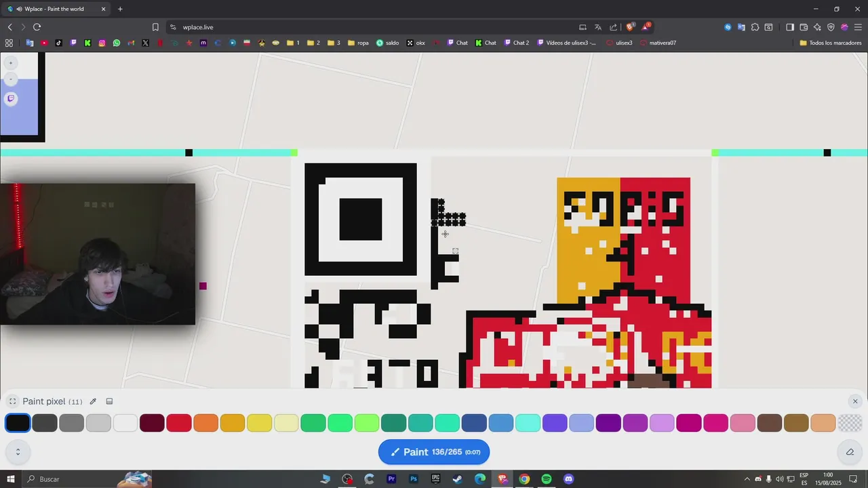
Task: Open the bookmark folder named 2
Action: tap(313, 43)
